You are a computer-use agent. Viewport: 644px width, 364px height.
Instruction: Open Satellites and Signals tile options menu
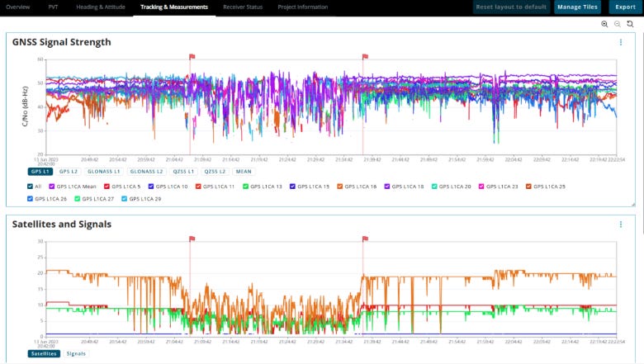coord(621,225)
